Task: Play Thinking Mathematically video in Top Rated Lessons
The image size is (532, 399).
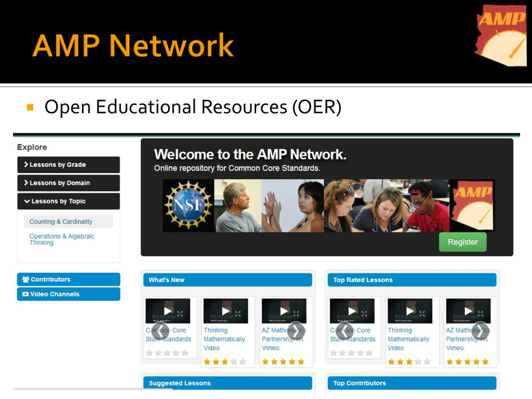Action: (410, 311)
